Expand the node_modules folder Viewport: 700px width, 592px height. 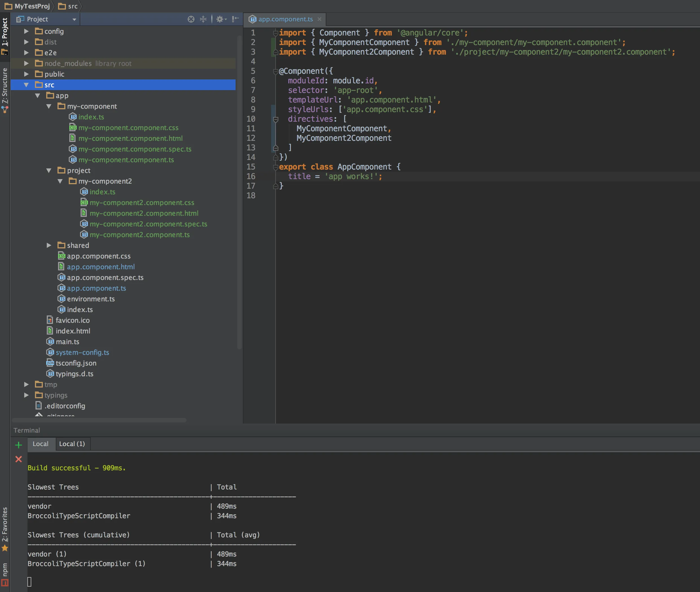point(26,63)
